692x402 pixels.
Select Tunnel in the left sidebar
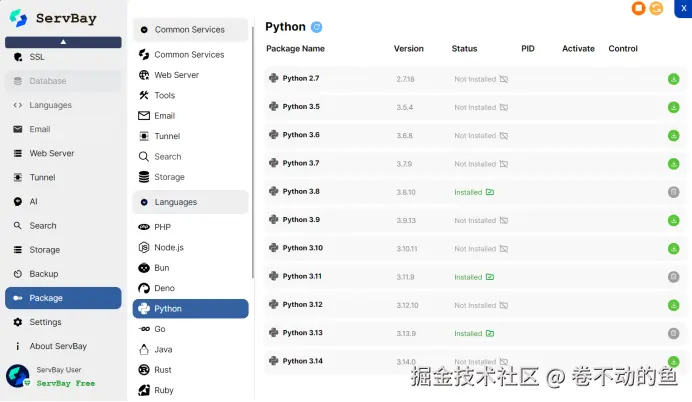[x=63, y=177]
